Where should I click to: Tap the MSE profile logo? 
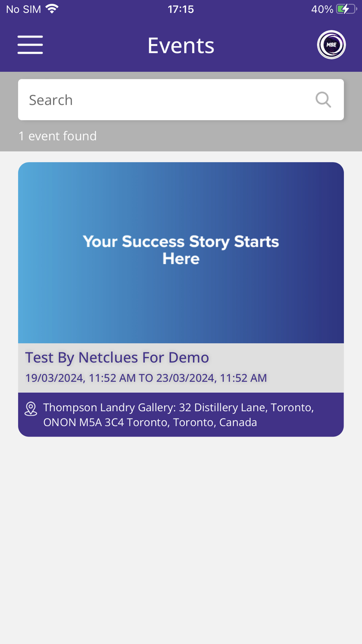(x=331, y=45)
